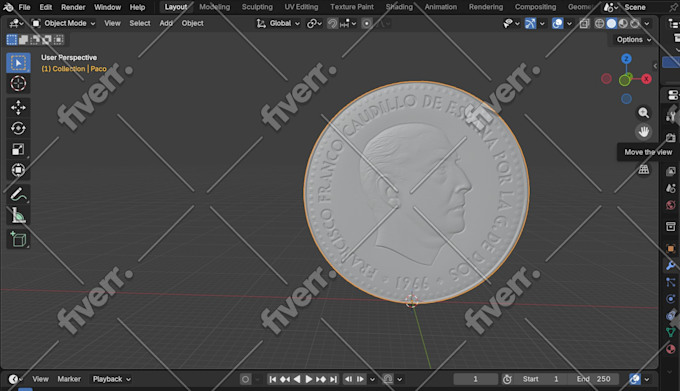680x391 pixels.
Task: Select the Select Box tool
Action: click(18, 63)
